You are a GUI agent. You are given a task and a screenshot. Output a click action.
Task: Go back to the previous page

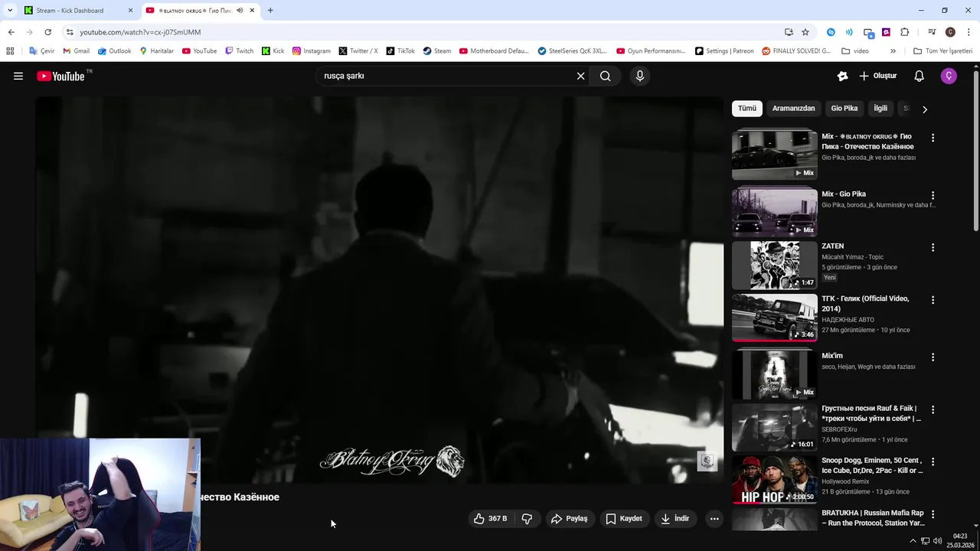[11, 32]
